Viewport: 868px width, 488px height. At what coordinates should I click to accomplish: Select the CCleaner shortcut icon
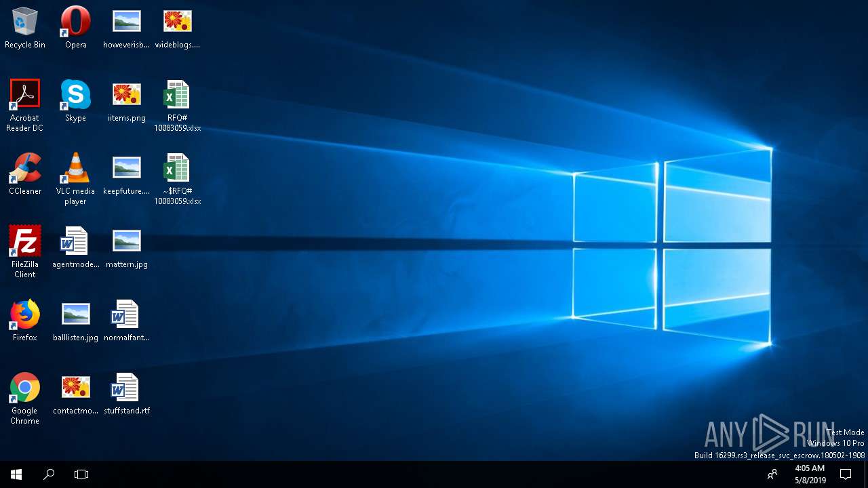tap(25, 174)
